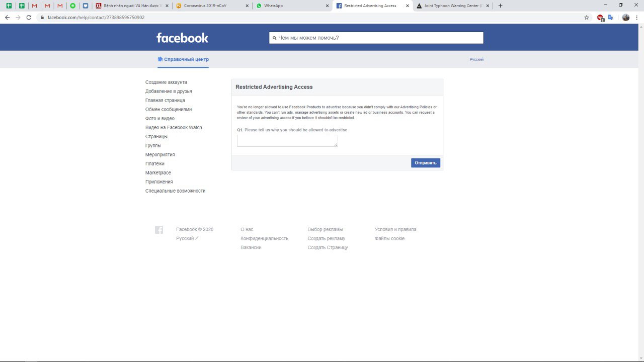Go back with browser back arrow
Screen dimensions: 644x362
pos(7,17)
